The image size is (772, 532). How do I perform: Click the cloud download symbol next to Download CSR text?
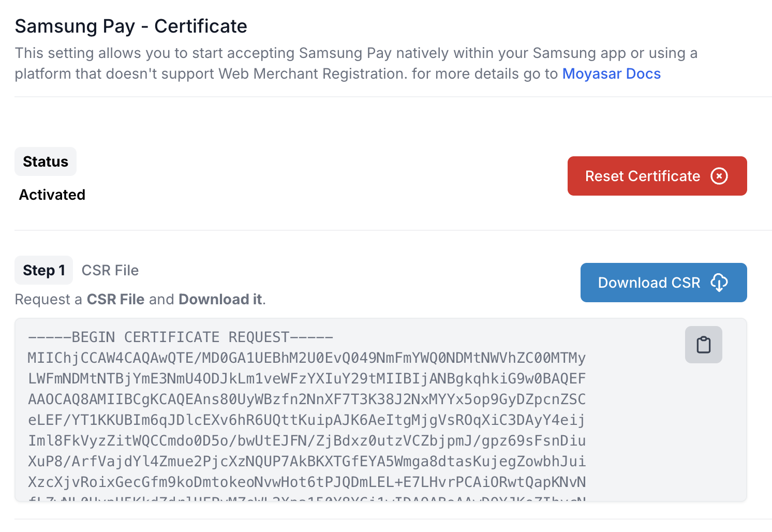(x=720, y=283)
